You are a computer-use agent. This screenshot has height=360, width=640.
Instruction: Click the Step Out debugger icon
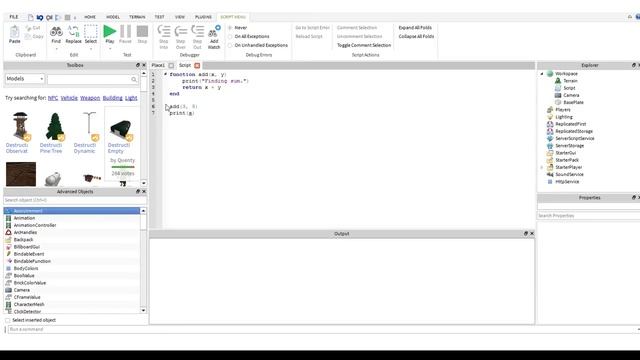pyautogui.click(x=197, y=31)
